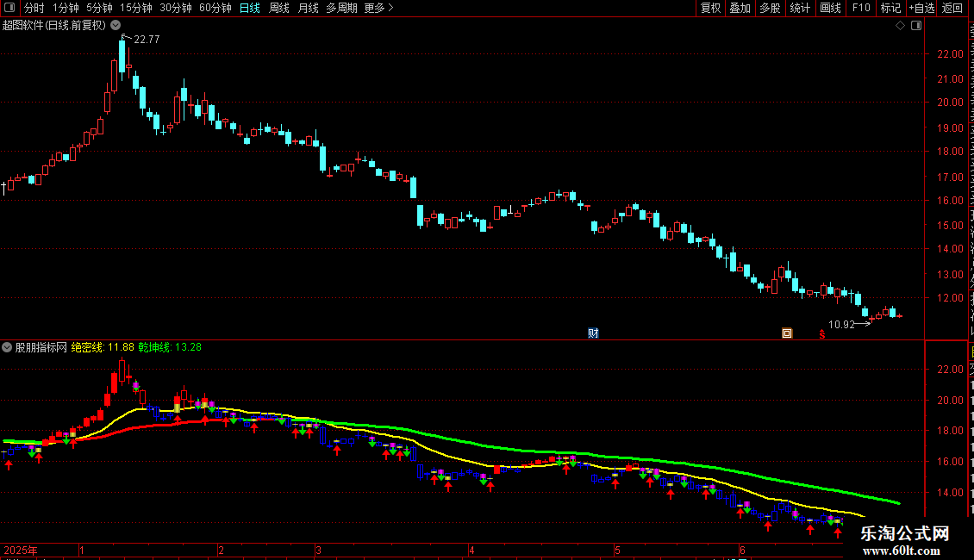Click the red S signal marker
This screenshot has width=974, height=560.
821,334
